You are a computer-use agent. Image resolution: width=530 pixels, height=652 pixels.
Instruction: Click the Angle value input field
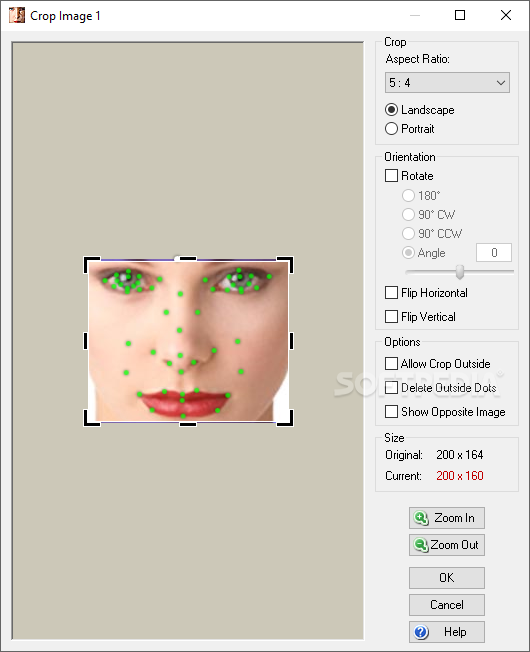click(494, 253)
